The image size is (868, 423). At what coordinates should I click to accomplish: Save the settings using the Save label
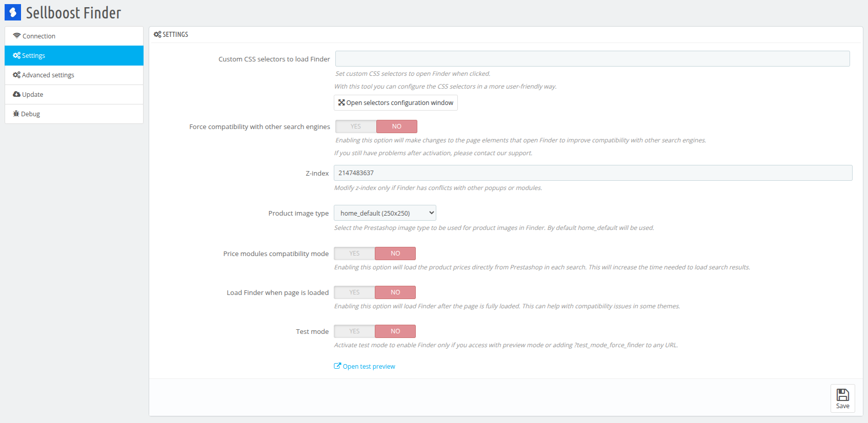(843, 406)
